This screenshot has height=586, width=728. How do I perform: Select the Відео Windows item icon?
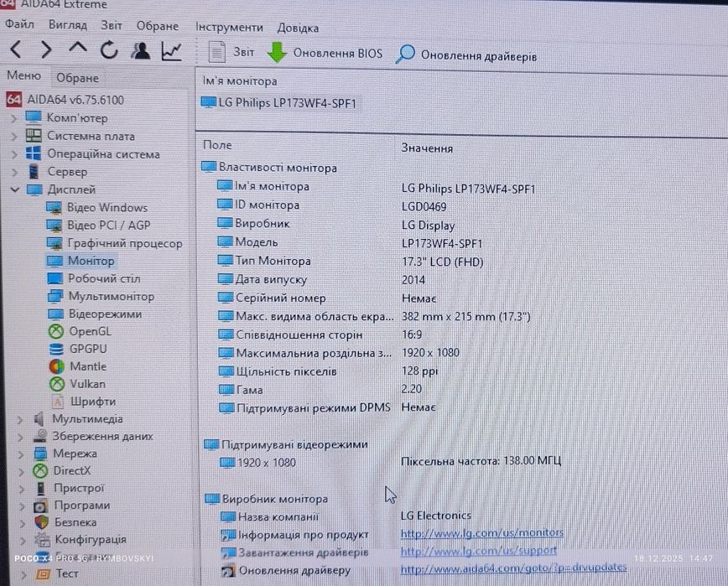55,208
